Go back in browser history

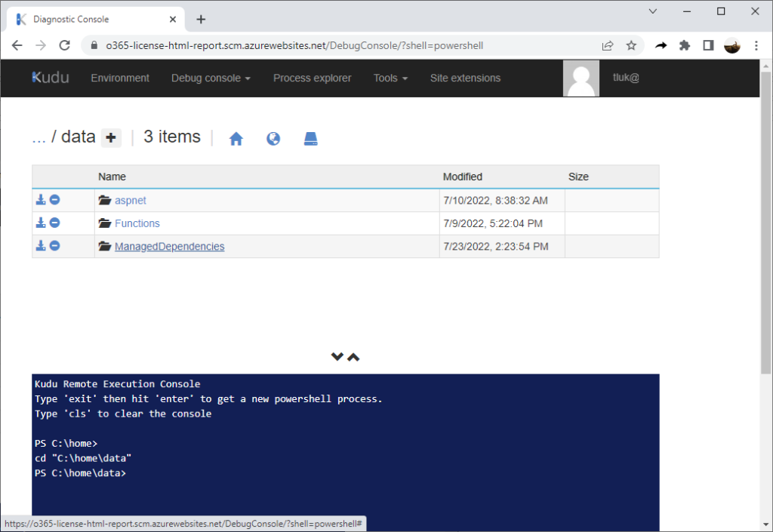(x=17, y=45)
